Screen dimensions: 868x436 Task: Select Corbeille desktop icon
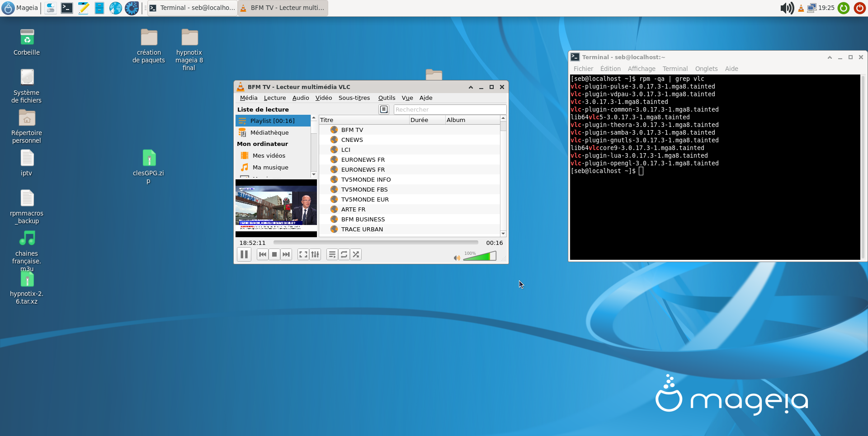click(x=27, y=43)
